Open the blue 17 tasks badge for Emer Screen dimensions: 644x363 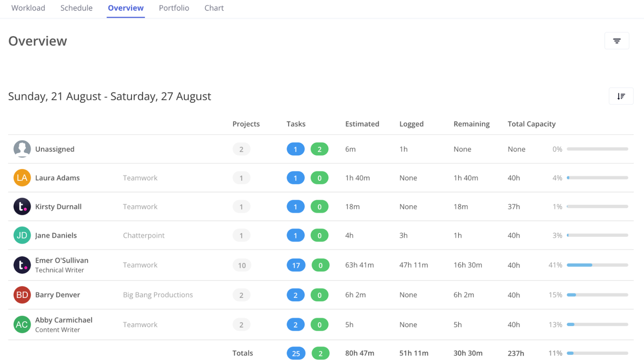coord(296,265)
